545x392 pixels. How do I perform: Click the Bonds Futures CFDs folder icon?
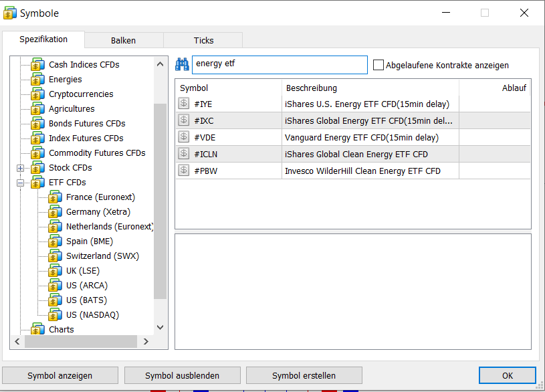click(x=37, y=124)
